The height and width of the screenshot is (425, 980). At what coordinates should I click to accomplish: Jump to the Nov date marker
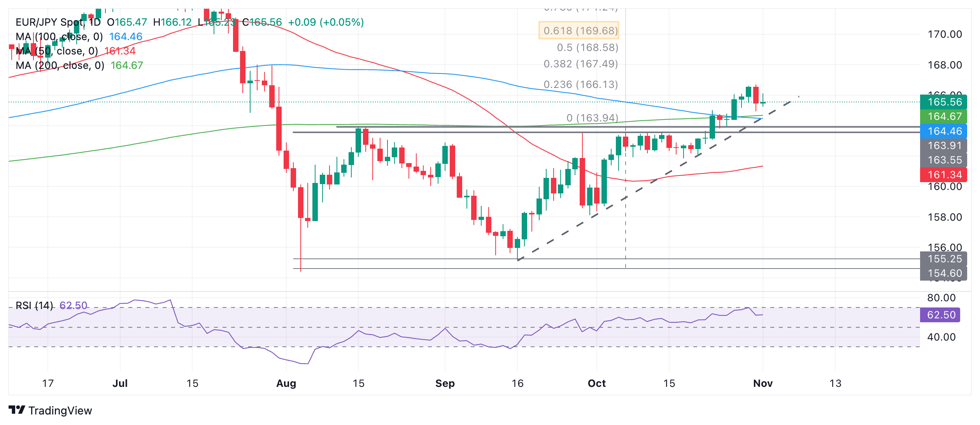tap(763, 383)
